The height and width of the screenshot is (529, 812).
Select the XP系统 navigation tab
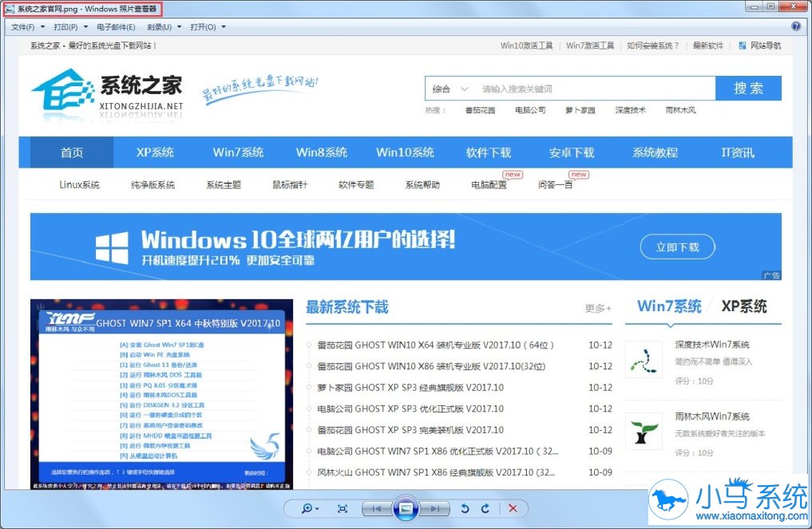click(x=155, y=152)
